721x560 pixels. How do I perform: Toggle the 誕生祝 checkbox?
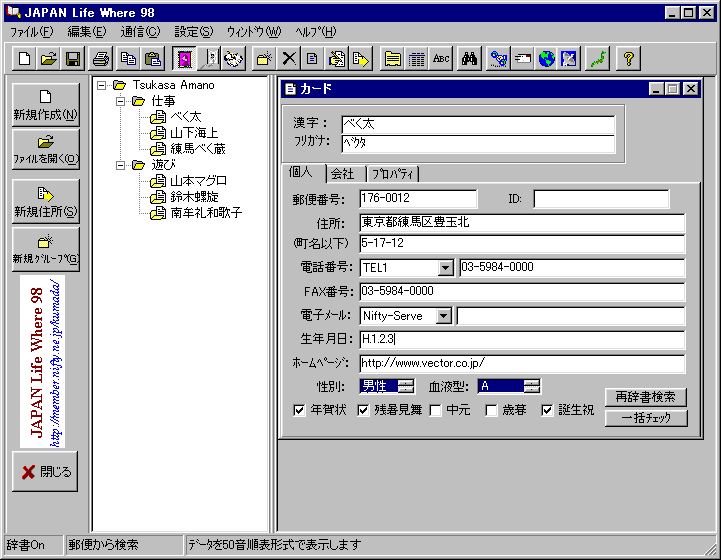(x=547, y=410)
